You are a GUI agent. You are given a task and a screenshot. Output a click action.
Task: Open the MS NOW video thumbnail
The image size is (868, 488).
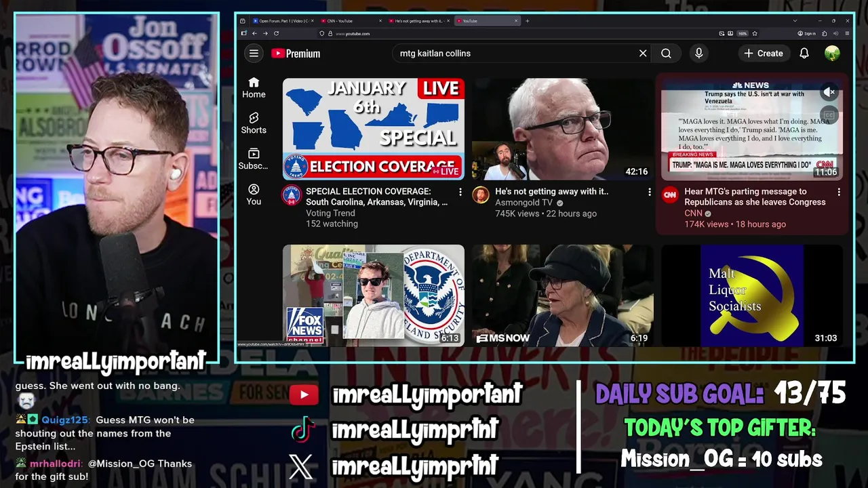pos(563,296)
